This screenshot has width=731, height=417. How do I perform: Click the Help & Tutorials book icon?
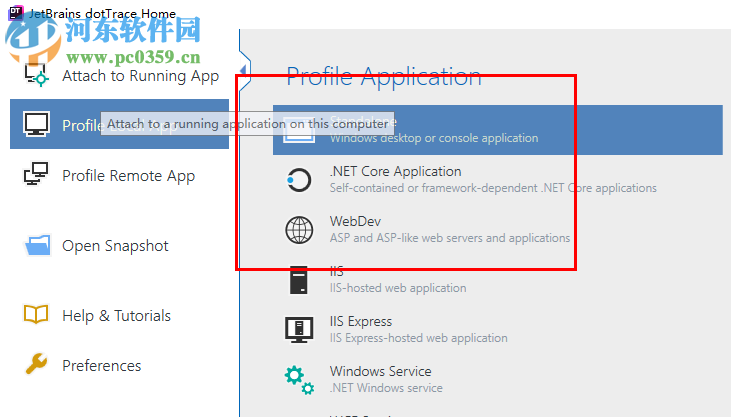(37, 316)
